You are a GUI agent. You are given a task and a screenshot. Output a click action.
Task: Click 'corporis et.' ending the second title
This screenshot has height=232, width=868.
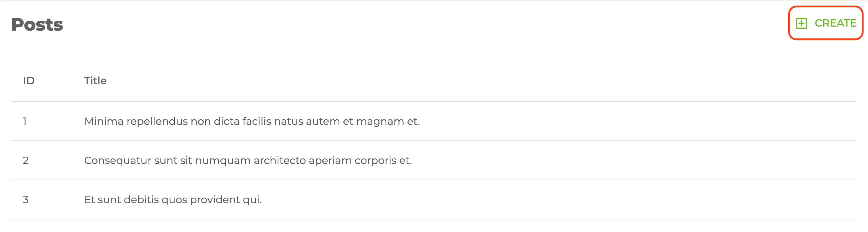(383, 160)
